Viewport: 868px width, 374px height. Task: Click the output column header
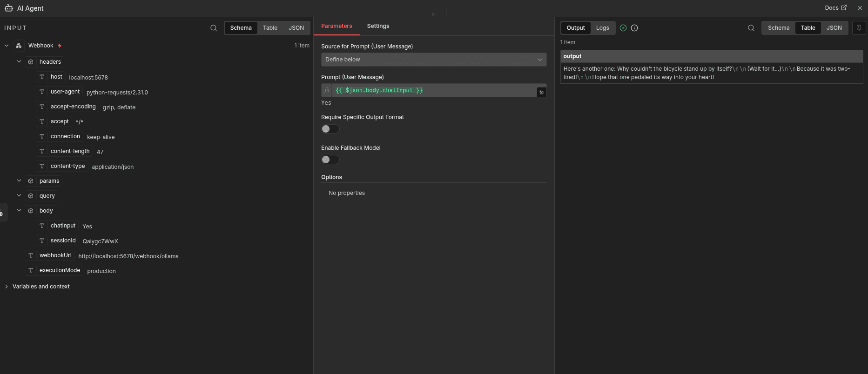(x=712, y=56)
